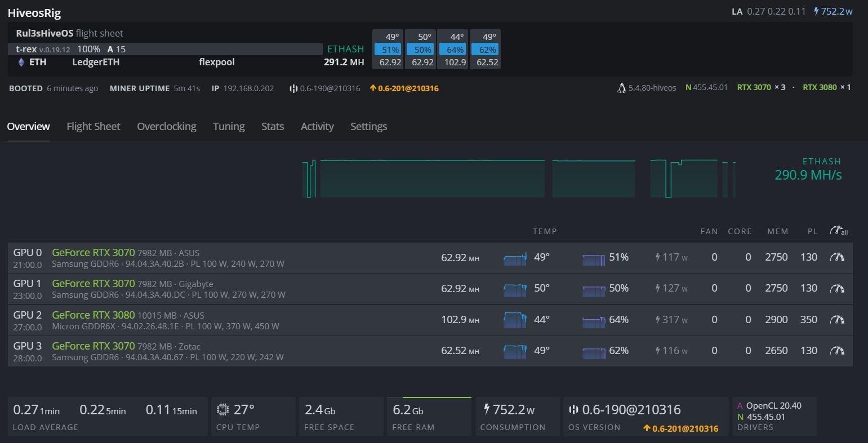Viewport: 868px width, 443px height.
Task: Click the GeForce RTX 3080 link
Action: click(x=93, y=315)
